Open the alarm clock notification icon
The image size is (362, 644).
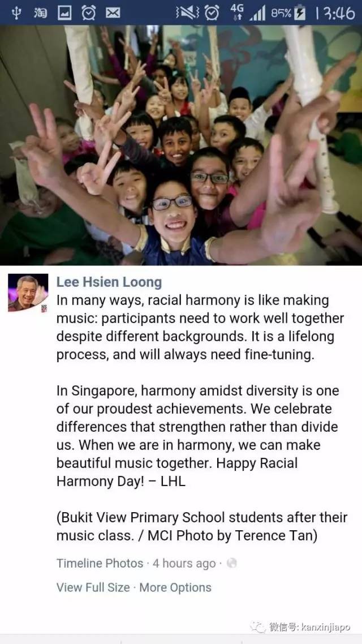88,12
